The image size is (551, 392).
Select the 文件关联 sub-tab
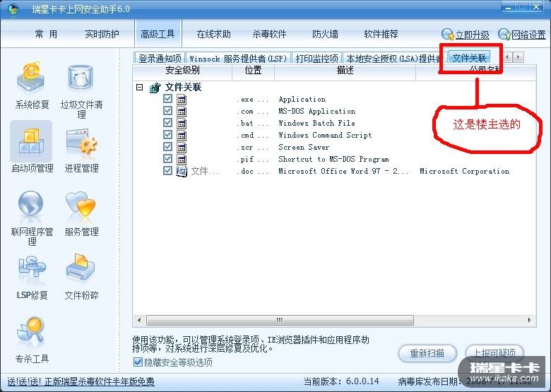[x=469, y=58]
